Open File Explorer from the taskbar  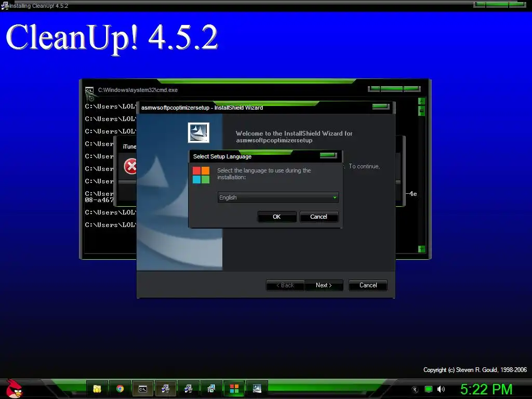pos(97,389)
